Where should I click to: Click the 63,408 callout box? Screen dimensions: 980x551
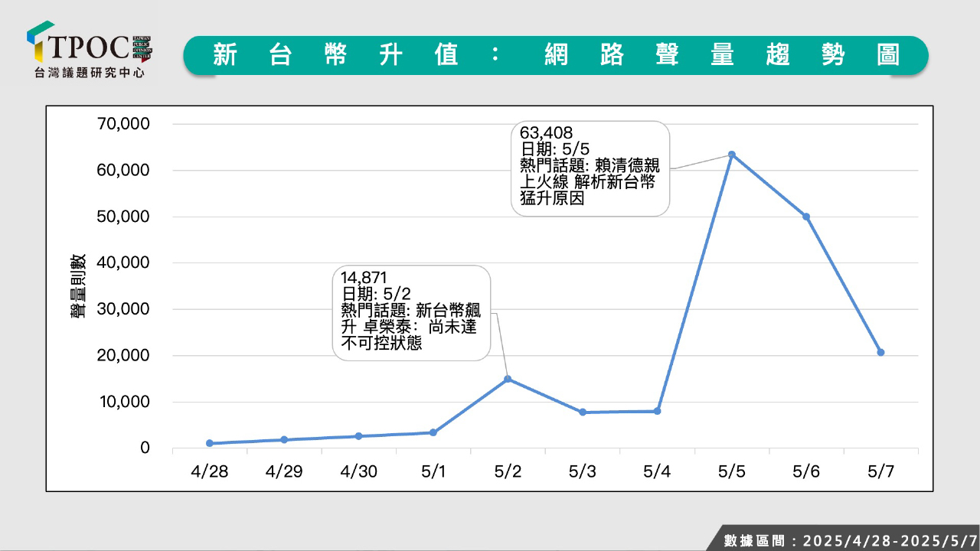point(590,168)
